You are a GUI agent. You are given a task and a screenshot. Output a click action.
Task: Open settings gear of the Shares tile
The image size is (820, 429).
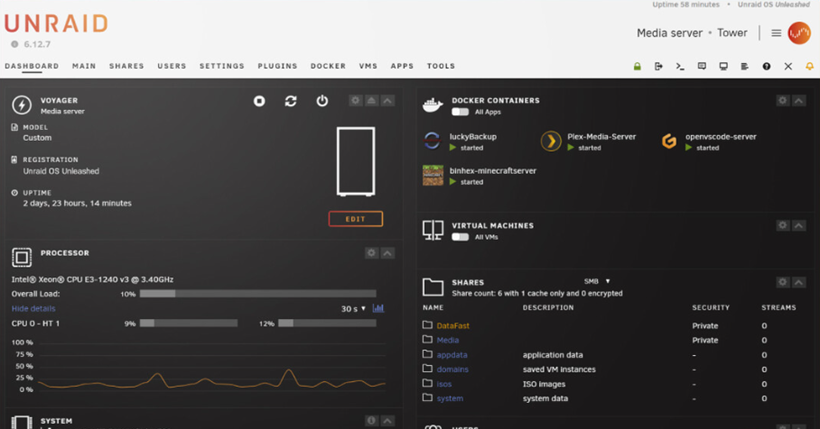point(782,283)
